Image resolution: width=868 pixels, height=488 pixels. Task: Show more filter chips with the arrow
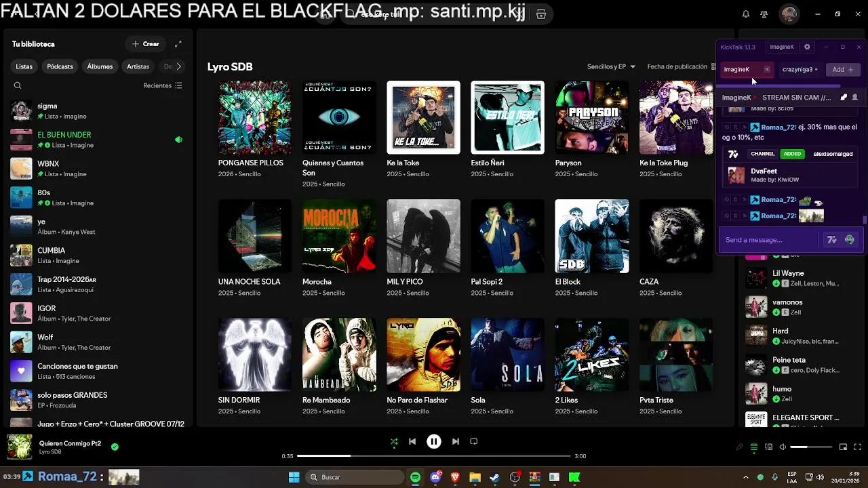click(x=178, y=66)
